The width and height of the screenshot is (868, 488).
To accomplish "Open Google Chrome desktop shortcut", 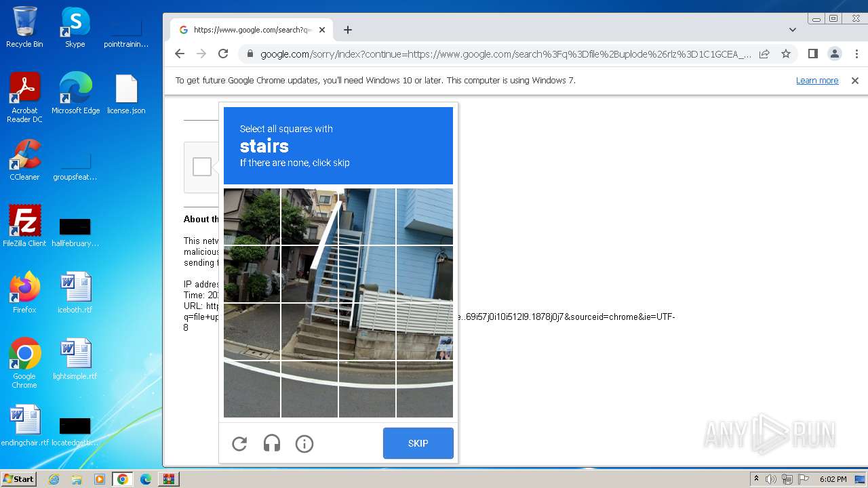I will coord(24,363).
